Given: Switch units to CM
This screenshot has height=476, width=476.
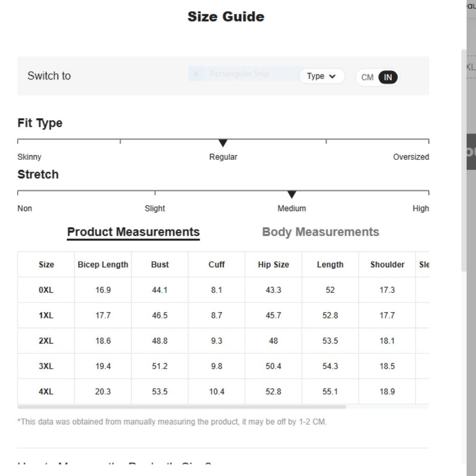Looking at the screenshot, I should [x=367, y=78].
